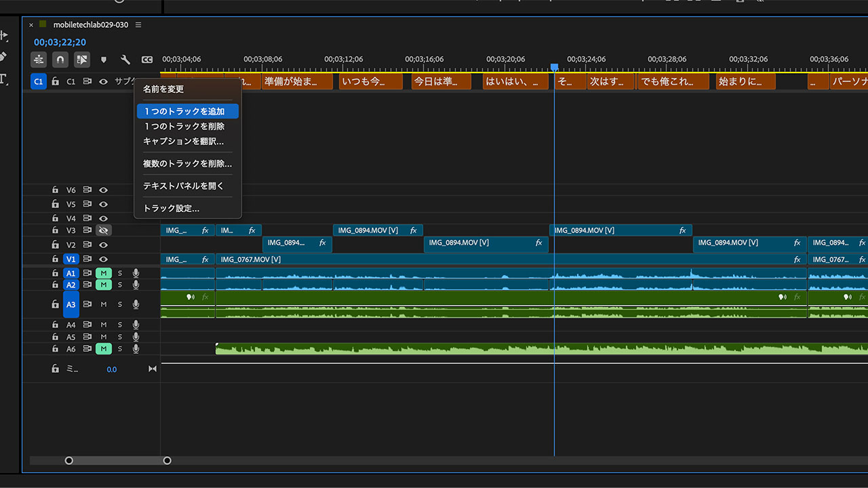Toggle the magnet snap icon in timeline
This screenshot has width=868, height=488.
60,60
